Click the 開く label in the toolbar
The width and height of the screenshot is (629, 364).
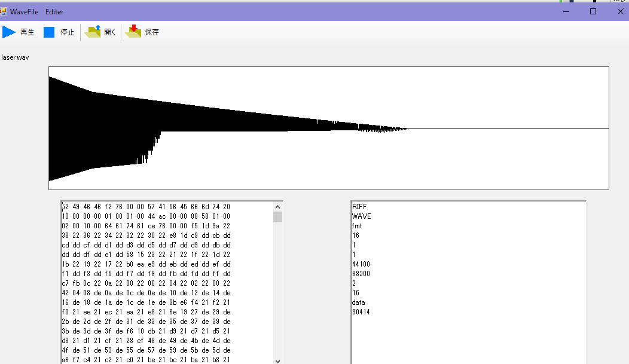coord(110,32)
